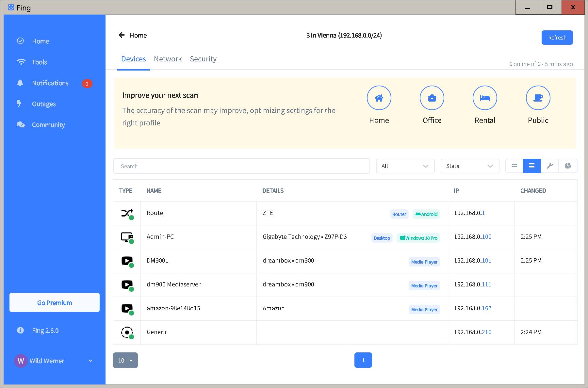Expand the State sort dropdown

click(470, 166)
